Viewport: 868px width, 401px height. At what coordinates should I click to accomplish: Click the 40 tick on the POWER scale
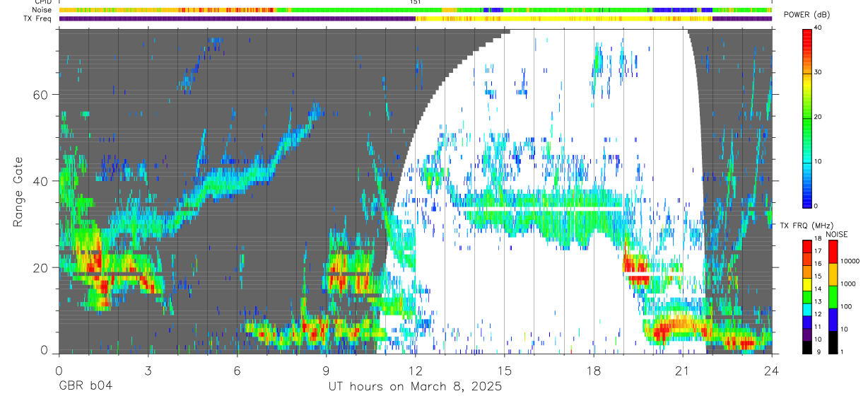817,28
